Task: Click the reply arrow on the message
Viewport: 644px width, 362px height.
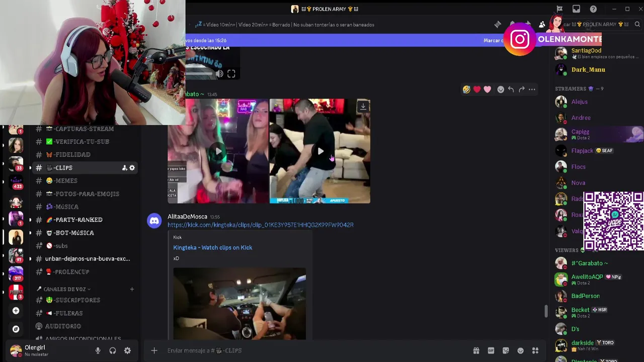Action: coord(511,89)
